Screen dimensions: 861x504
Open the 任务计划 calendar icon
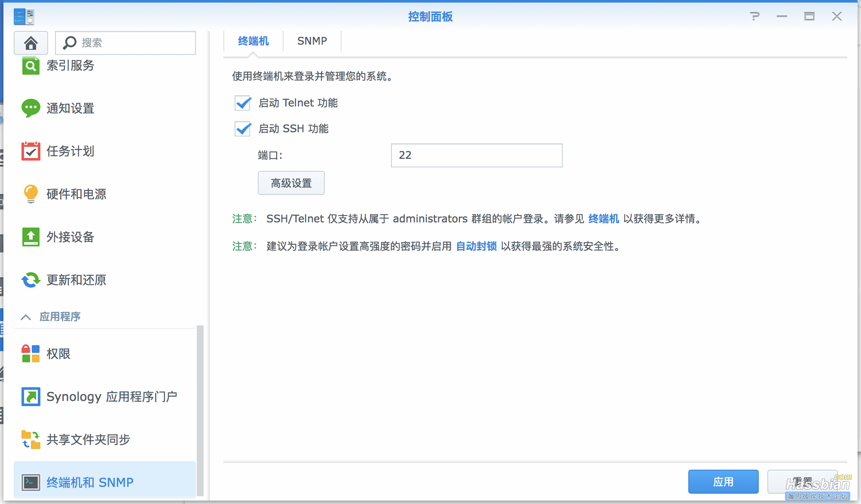click(31, 151)
